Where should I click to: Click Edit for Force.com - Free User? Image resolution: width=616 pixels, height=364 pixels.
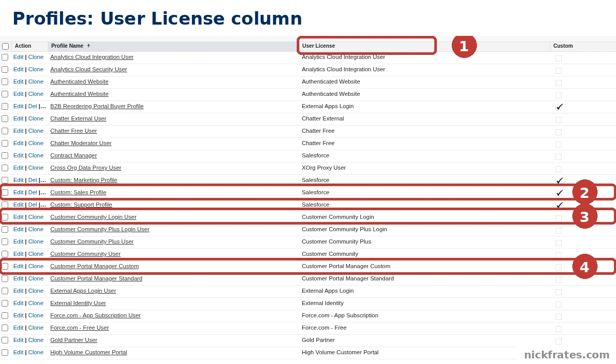18,328
